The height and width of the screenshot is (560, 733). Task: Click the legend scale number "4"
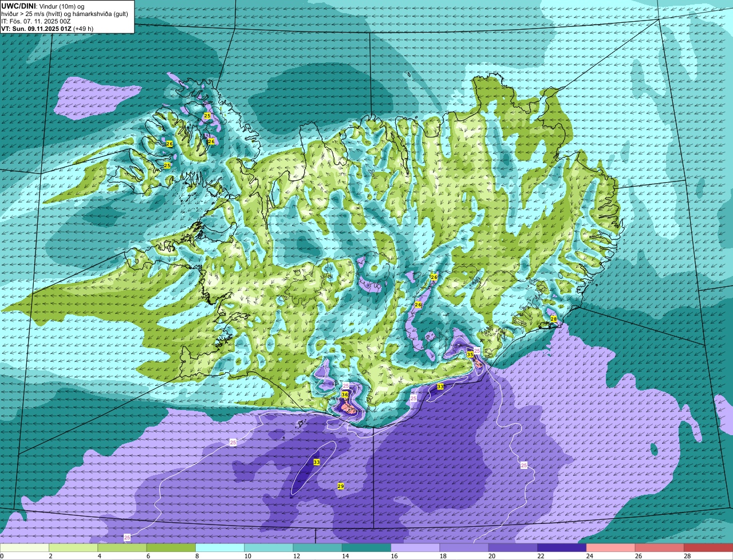100,556
